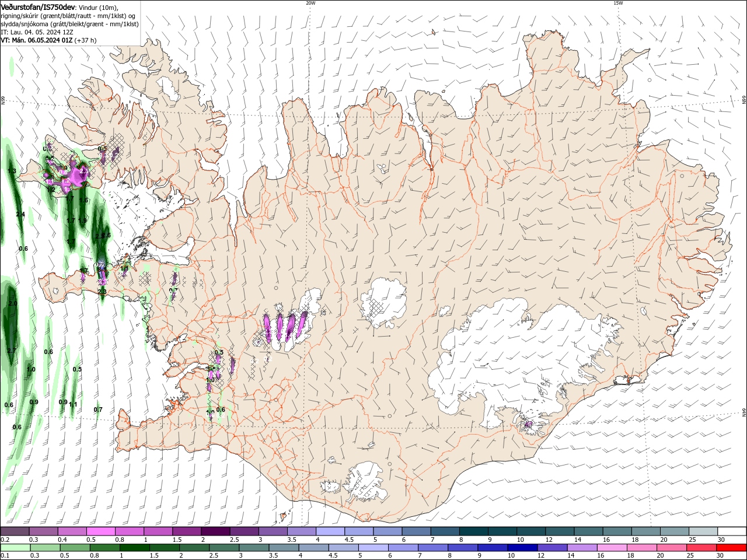Pick the white swatch labeled 30, top legend
The width and height of the screenshot is (747, 560).
pyautogui.click(x=732, y=531)
